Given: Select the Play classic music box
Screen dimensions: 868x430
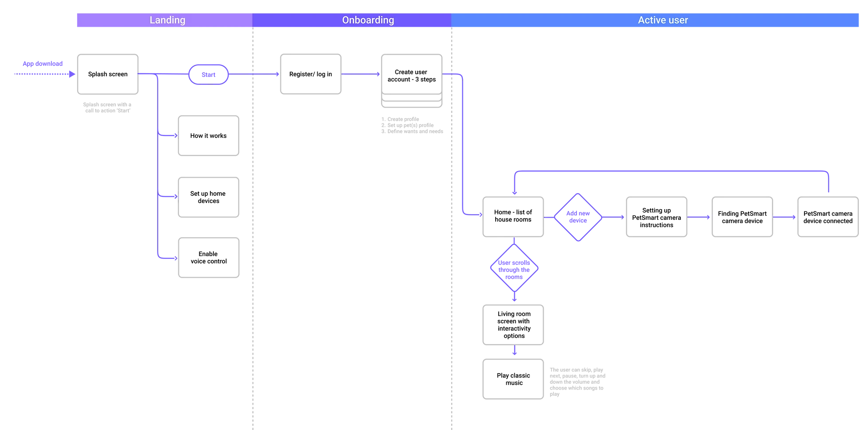Looking at the screenshot, I should click(513, 379).
